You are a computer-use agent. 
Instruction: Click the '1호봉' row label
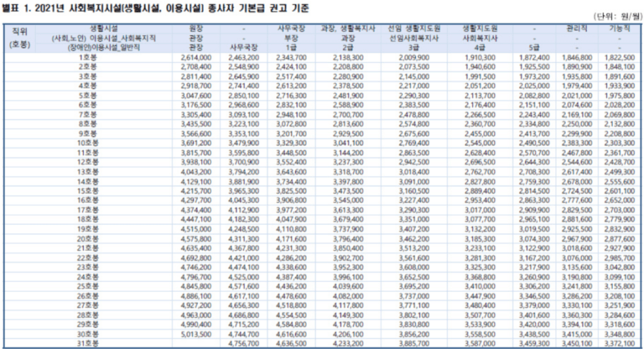[x=87, y=57]
